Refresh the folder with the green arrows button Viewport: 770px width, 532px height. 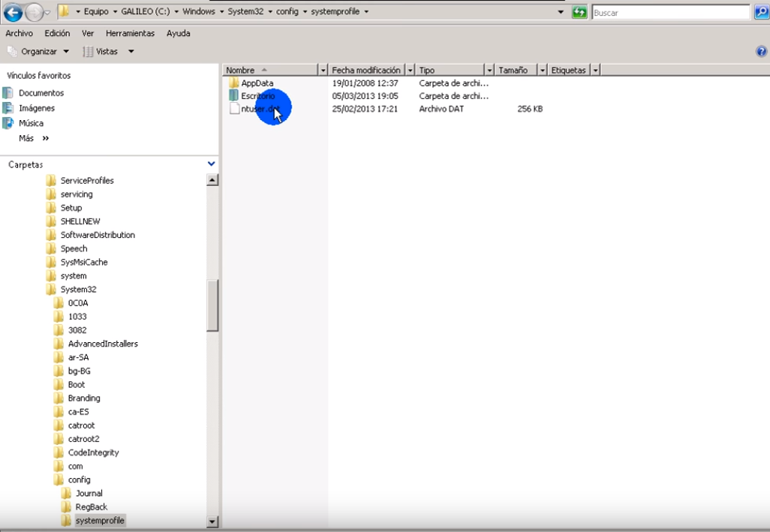tap(579, 12)
